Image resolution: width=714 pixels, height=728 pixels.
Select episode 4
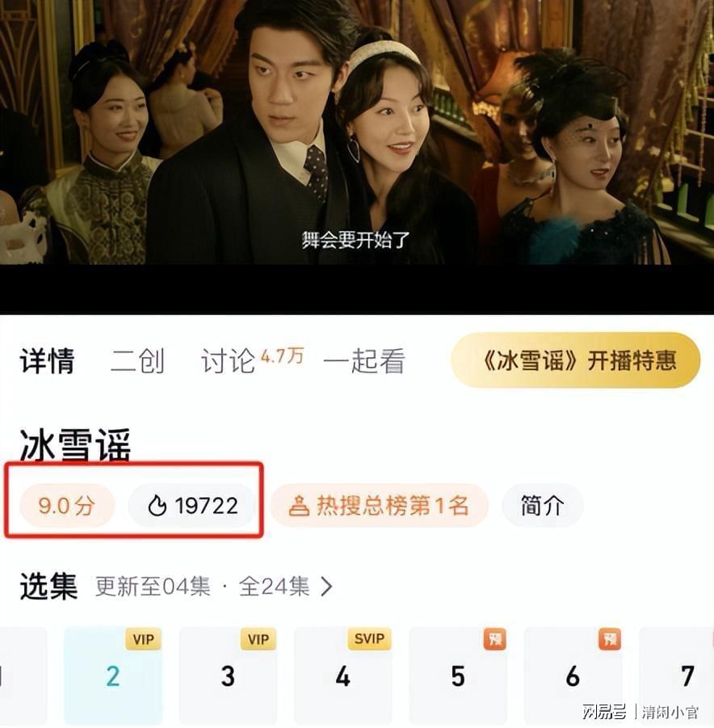[x=343, y=676]
